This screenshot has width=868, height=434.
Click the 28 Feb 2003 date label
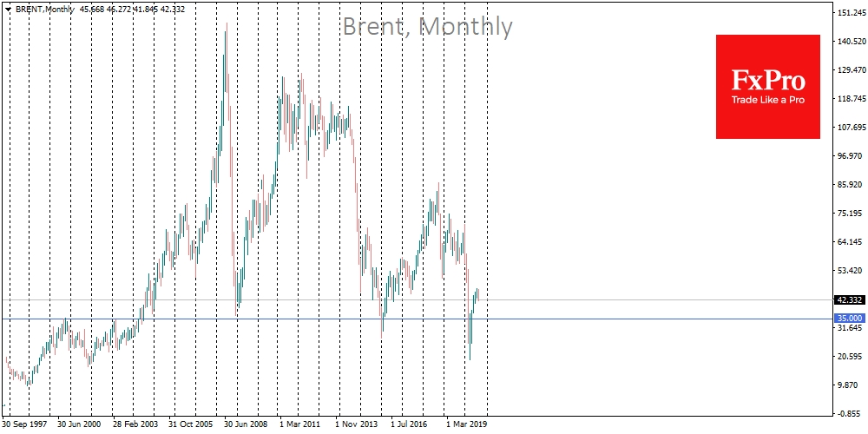point(135,424)
